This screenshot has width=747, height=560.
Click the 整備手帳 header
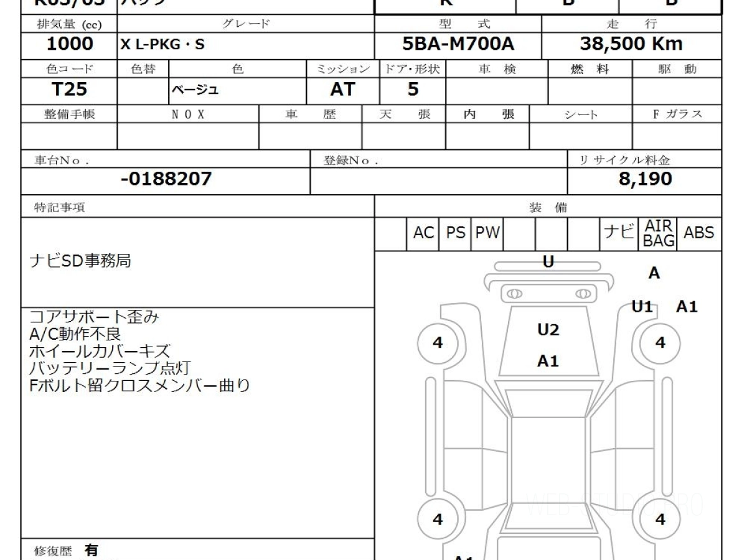click(x=69, y=114)
